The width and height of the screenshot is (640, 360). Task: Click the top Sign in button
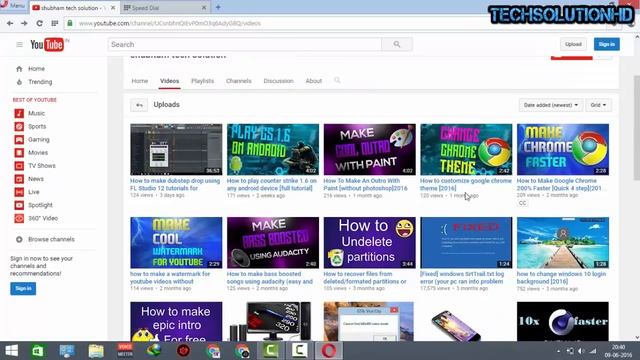tap(607, 44)
